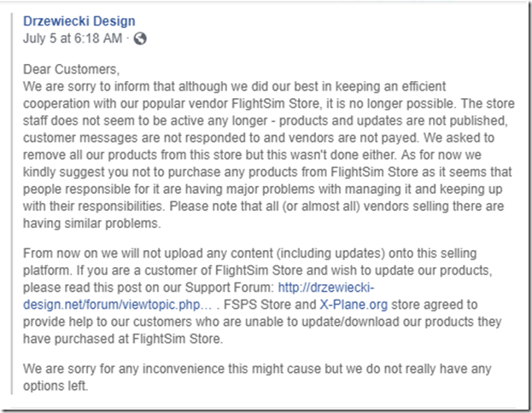Click the "have purchased at FlightSim Store." line
Viewport: 532px width, 413px height.
[x=123, y=339]
